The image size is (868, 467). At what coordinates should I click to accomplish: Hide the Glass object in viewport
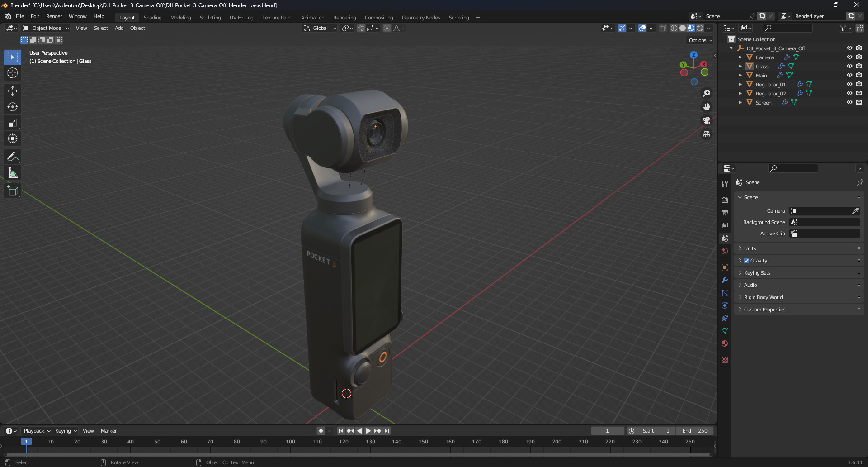coord(849,66)
